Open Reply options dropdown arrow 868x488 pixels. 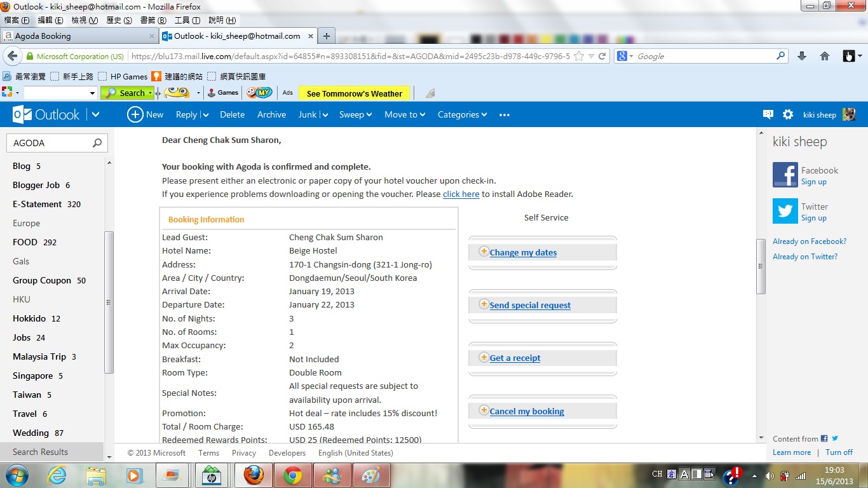205,115
